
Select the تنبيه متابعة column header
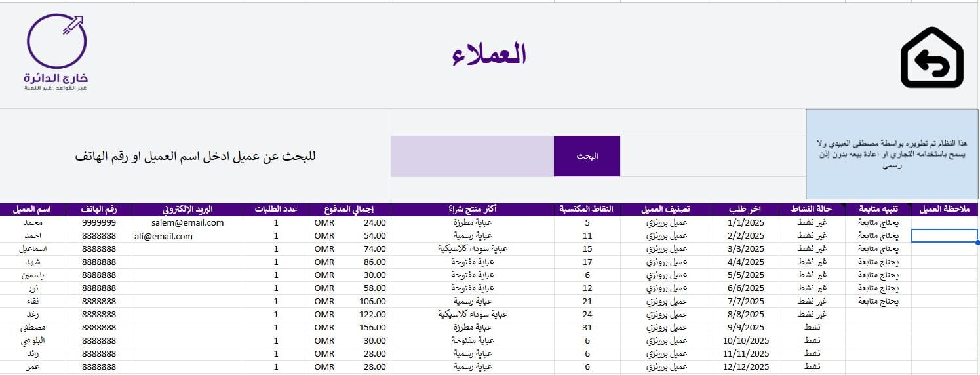point(878,209)
